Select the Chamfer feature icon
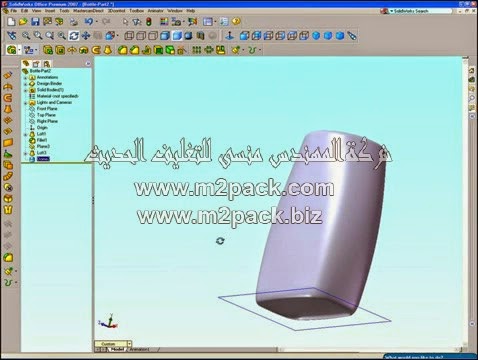Viewport: 478px width, 360px height. point(135,50)
